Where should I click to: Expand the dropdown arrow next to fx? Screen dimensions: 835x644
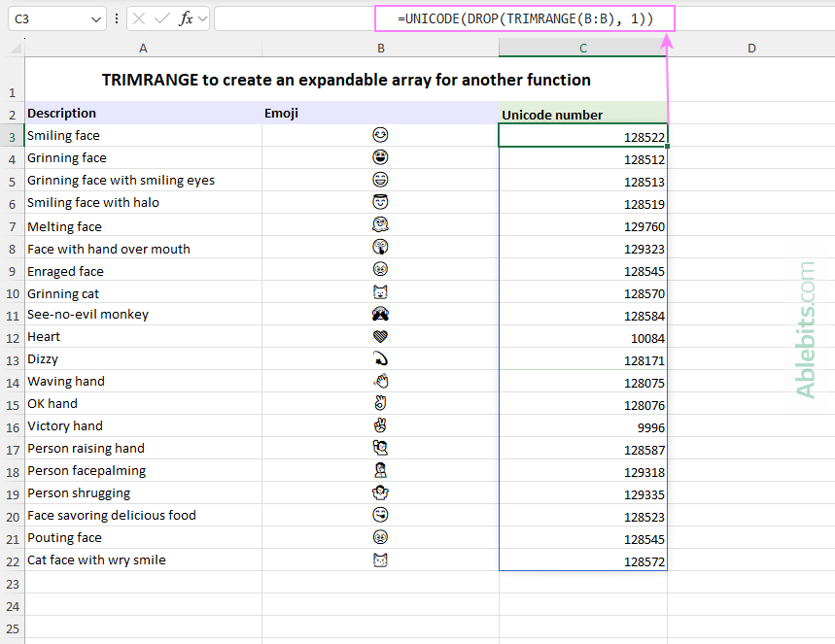201,18
